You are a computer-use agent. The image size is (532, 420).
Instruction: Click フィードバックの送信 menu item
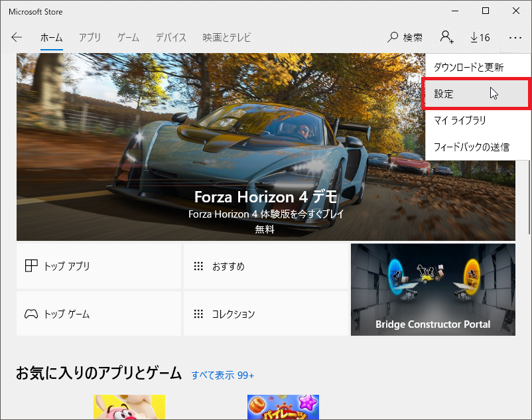[x=471, y=147]
